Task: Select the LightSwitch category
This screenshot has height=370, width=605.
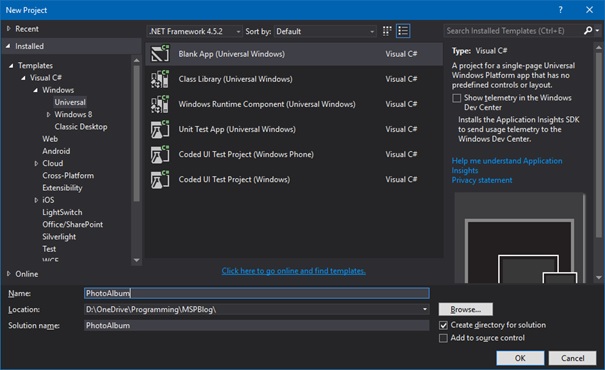Action: pyautogui.click(x=62, y=212)
